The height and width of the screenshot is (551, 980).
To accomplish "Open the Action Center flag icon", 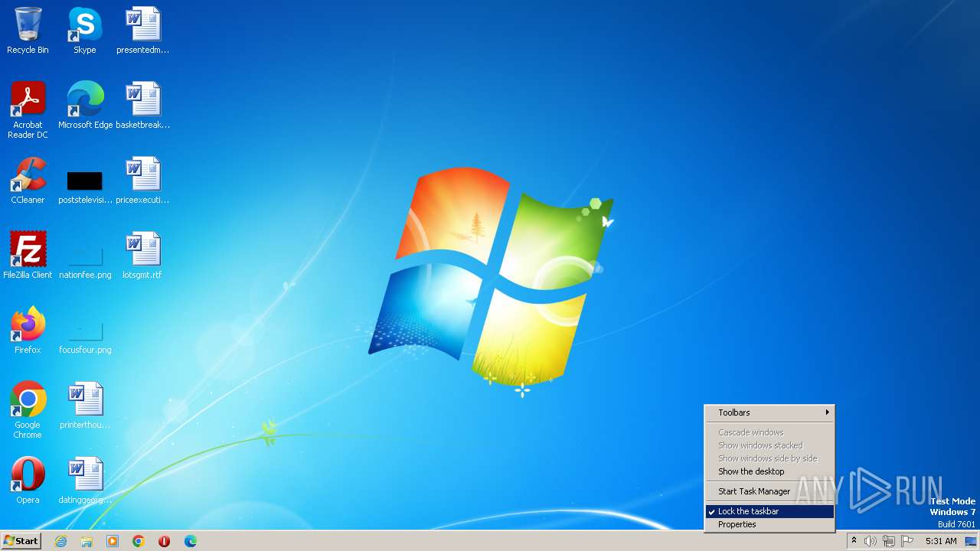I will tap(907, 541).
